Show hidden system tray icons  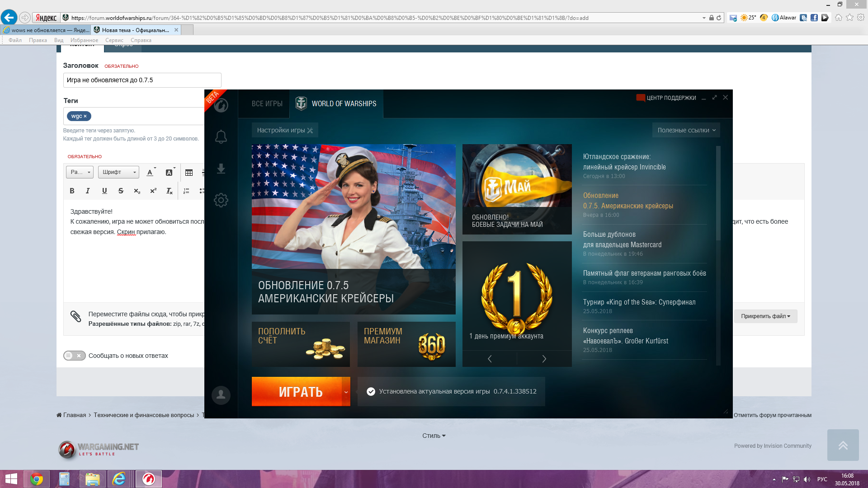774,479
